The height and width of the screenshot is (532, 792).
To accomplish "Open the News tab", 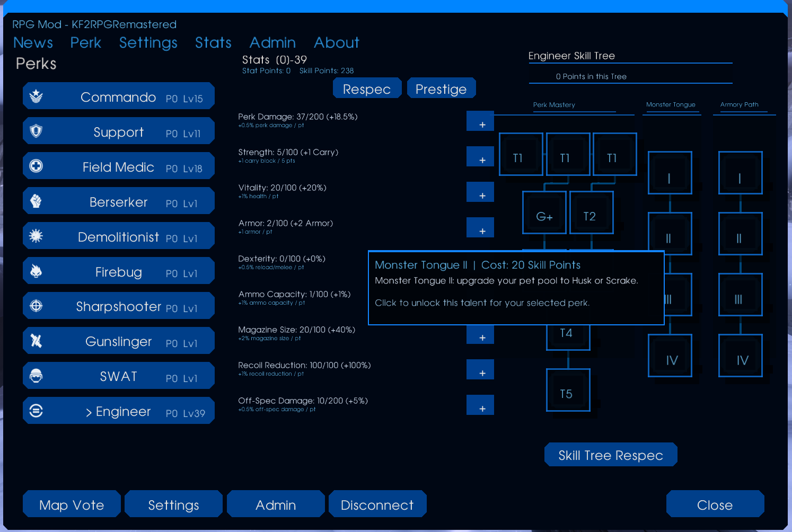I will tap(33, 42).
